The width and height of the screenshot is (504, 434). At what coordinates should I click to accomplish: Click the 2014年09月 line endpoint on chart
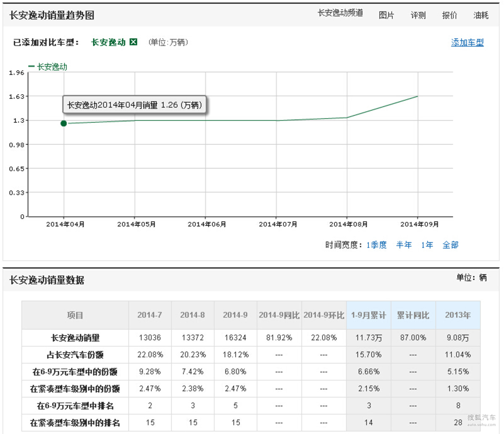coord(417,96)
